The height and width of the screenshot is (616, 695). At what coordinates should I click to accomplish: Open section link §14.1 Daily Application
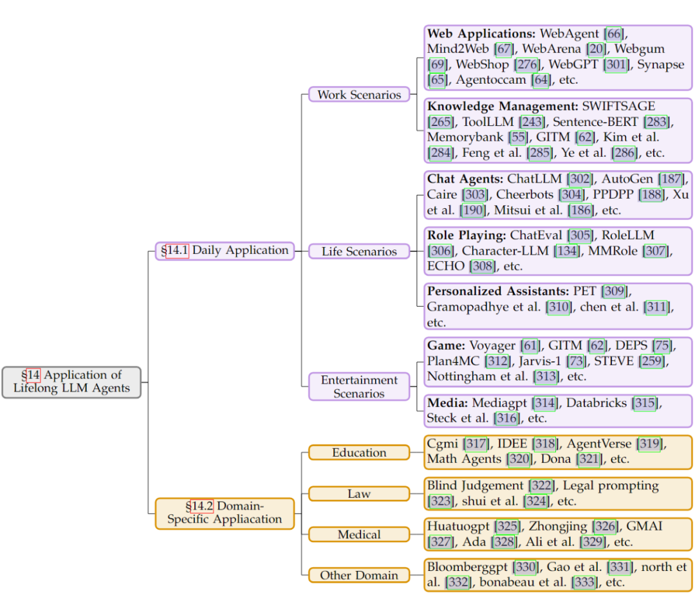point(178,251)
